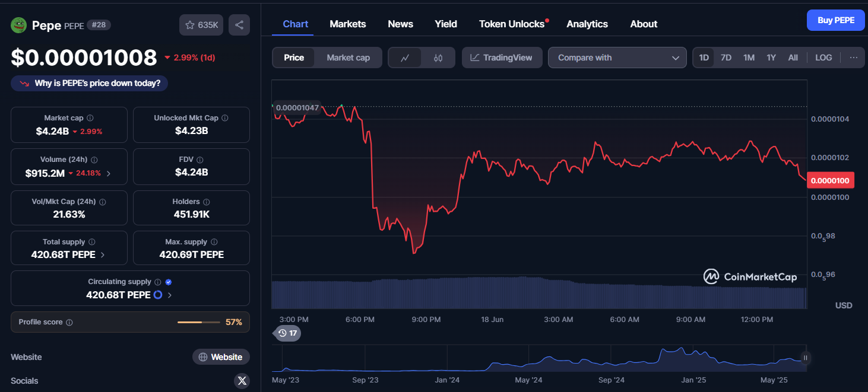The image size is (868, 392).
Task: Click the Pepe coin logo
Action: pos(19,25)
